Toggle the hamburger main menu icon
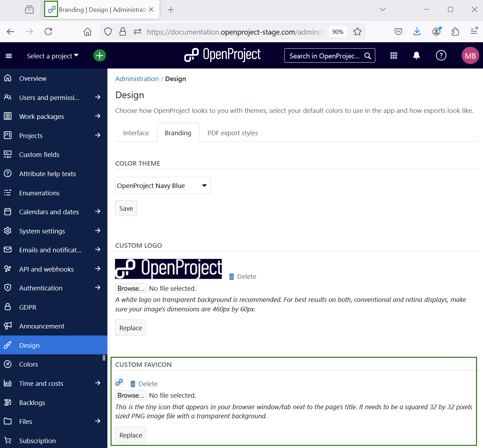 pos(9,56)
